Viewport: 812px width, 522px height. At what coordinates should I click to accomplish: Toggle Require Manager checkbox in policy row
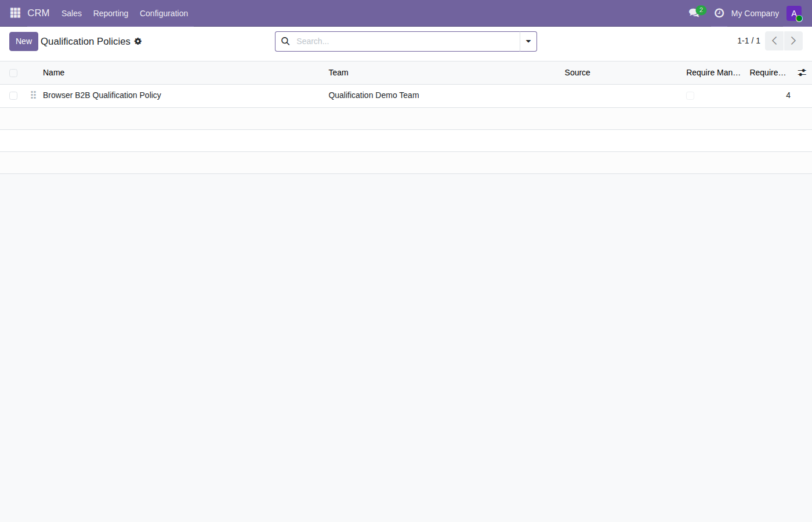[690, 96]
